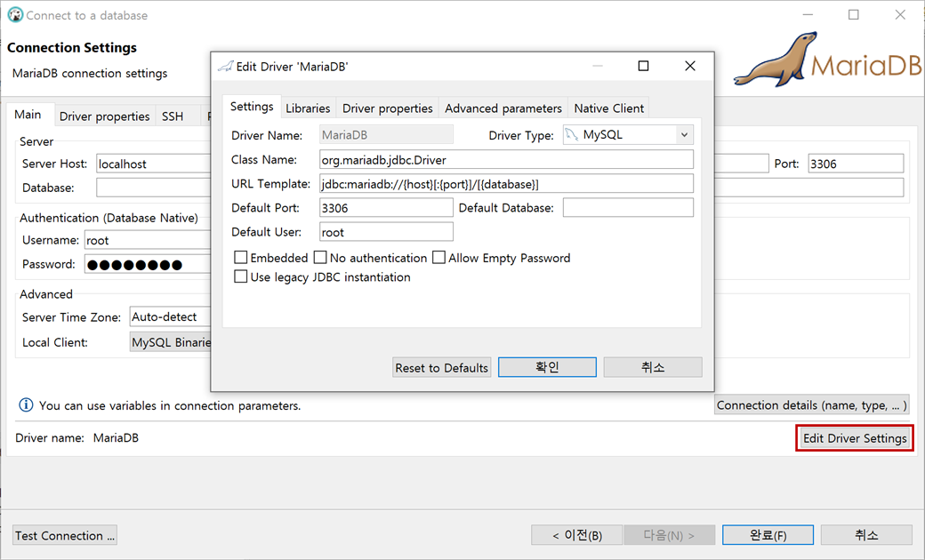Cancel the Edit Driver dialog with 취소
This screenshot has height=560, width=925.
click(653, 367)
